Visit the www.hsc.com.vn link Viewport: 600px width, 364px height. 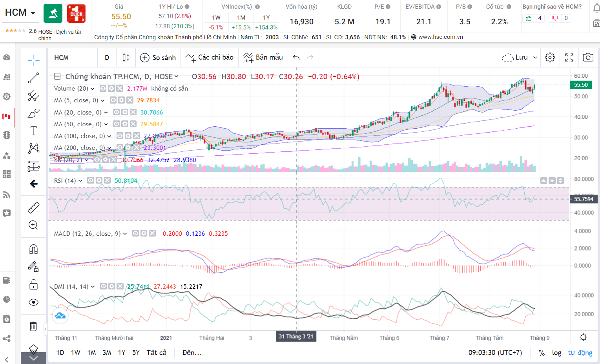(x=441, y=37)
